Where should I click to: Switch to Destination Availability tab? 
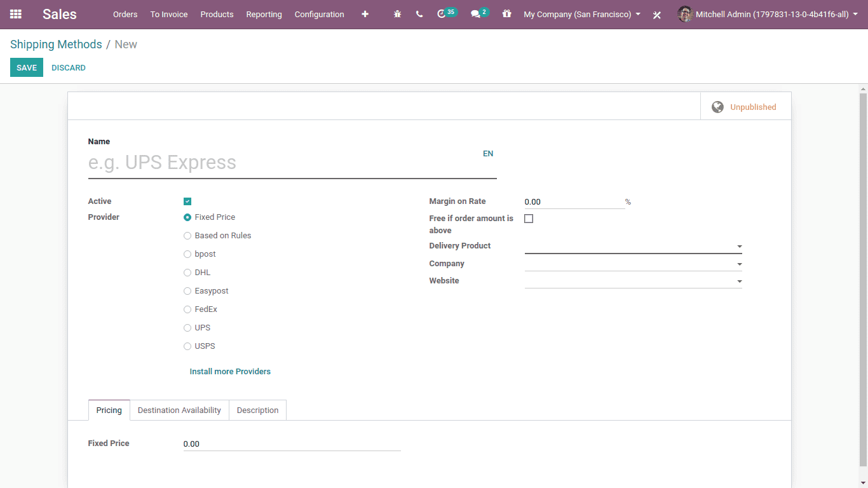[179, 410]
